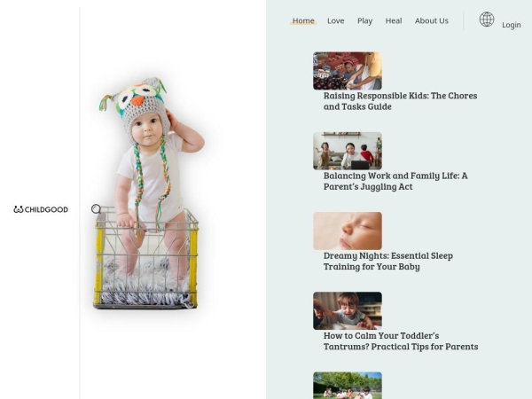
Task: Open the search magnifier icon
Action: tap(97, 209)
